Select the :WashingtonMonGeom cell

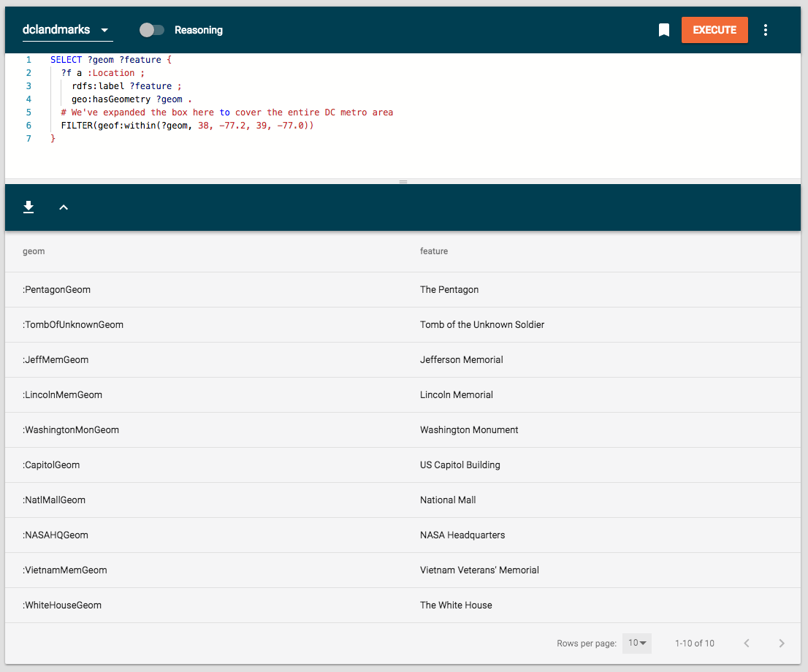tap(71, 429)
